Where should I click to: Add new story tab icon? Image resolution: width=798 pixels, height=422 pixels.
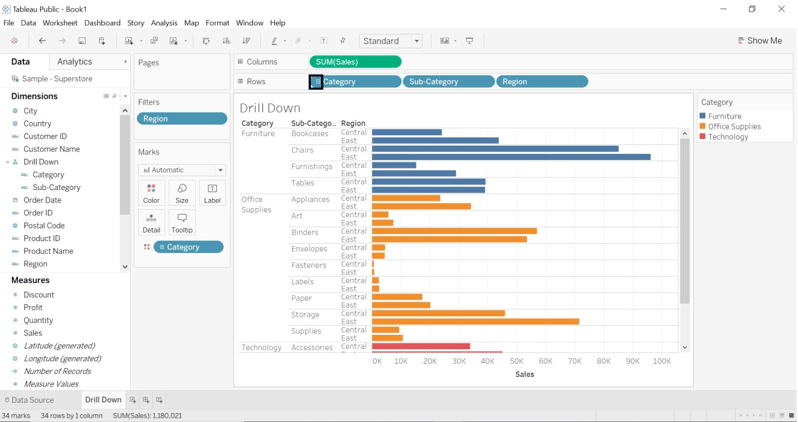tap(159, 400)
